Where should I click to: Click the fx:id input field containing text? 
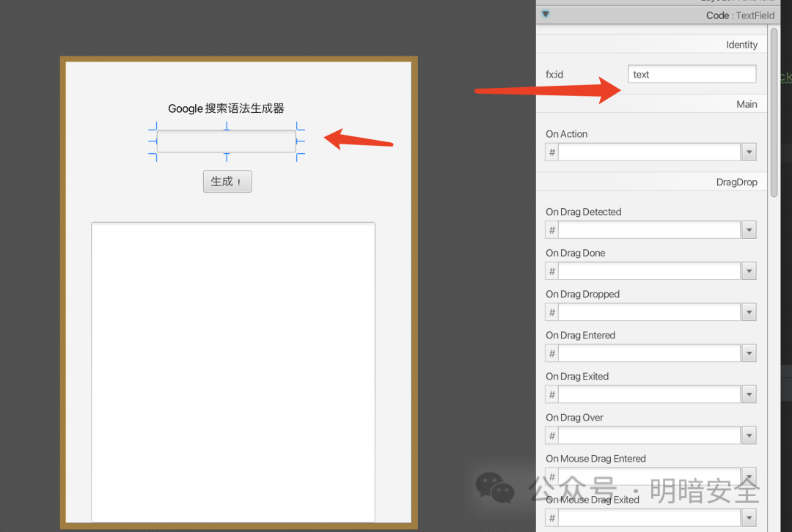tap(692, 74)
